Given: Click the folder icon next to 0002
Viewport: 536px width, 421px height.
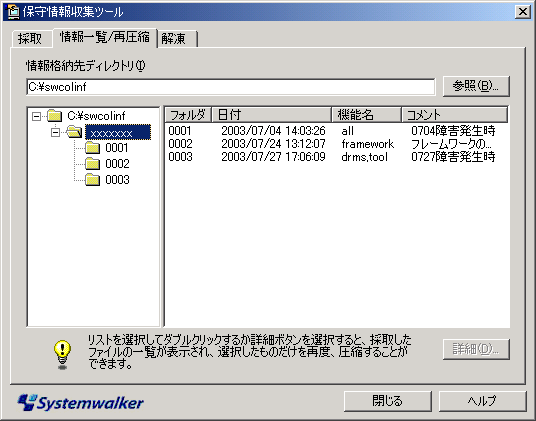Looking at the screenshot, I should (92, 164).
